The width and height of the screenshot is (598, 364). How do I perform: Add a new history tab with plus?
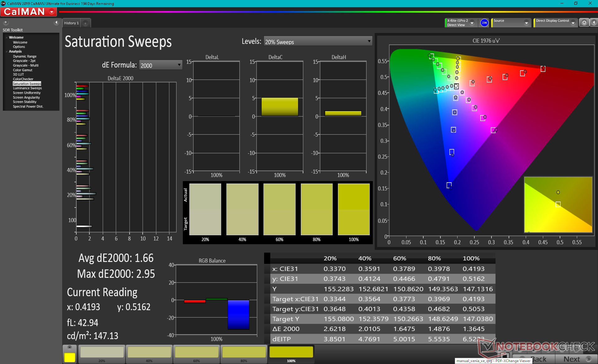(x=85, y=23)
